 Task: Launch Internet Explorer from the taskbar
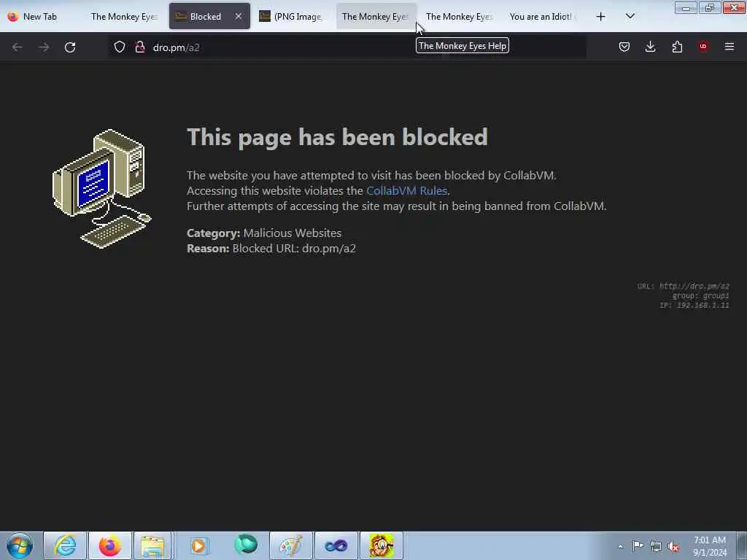click(65, 545)
